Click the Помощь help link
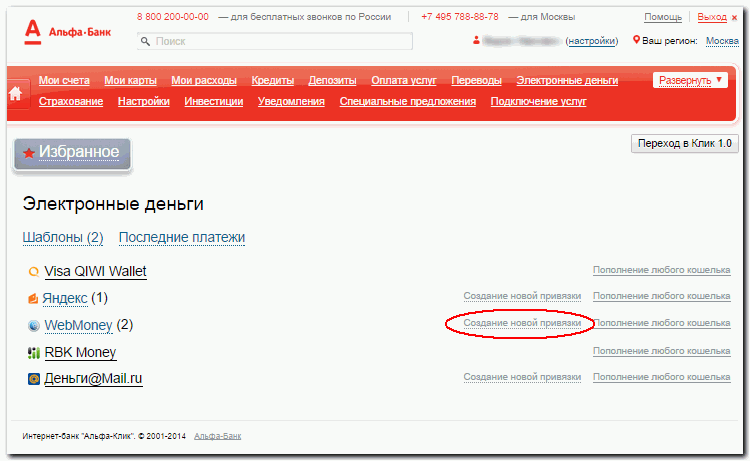The image size is (750, 461). [663, 17]
